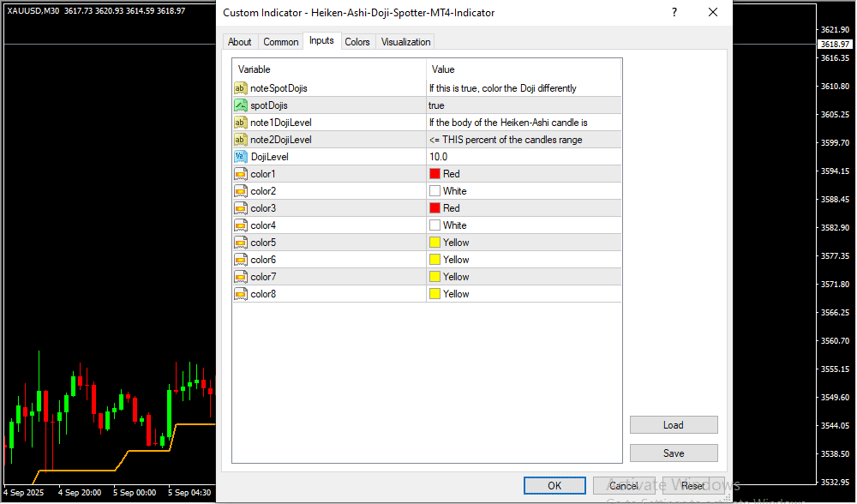Click the color1 variable icon
Viewport: 857px width, 504px height.
[241, 174]
